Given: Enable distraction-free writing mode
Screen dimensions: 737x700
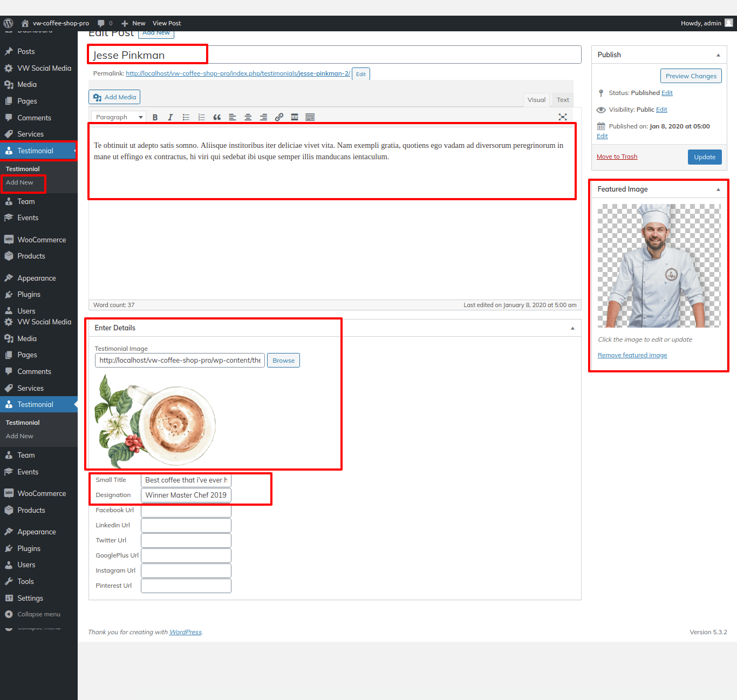Looking at the screenshot, I should coord(563,117).
